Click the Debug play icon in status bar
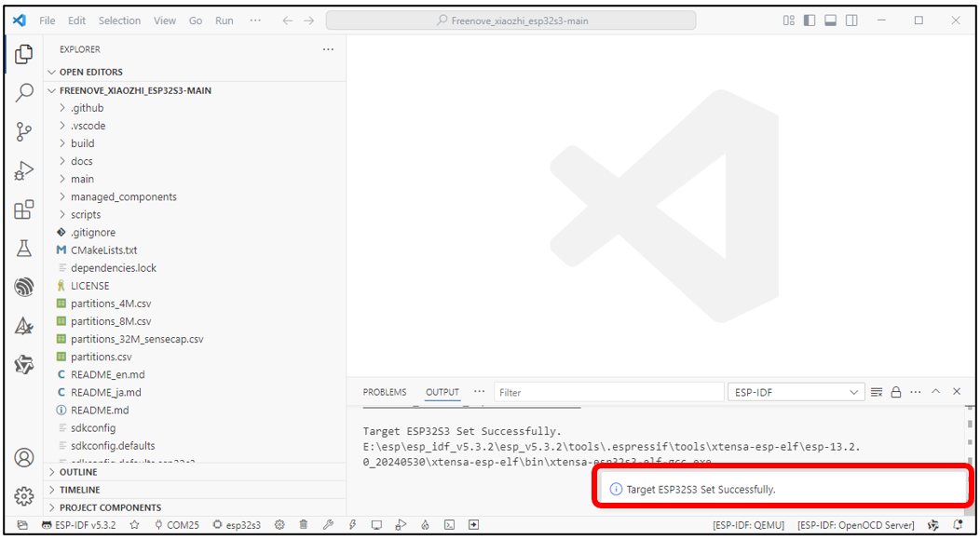The height and width of the screenshot is (540, 980). (401, 525)
